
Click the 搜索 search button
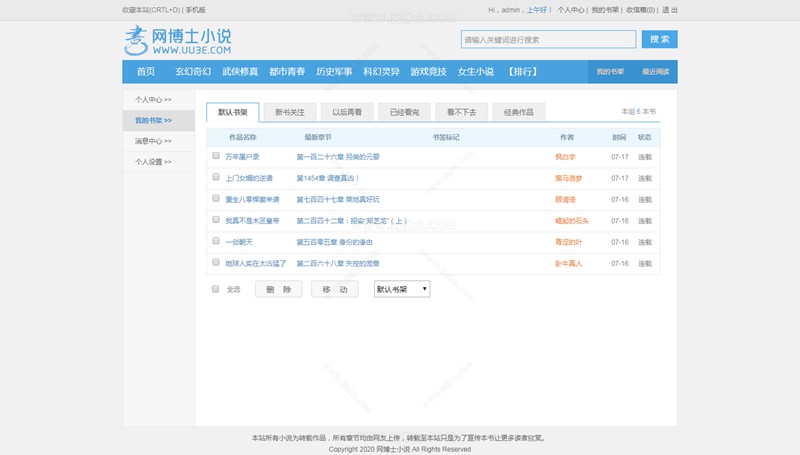[659, 39]
